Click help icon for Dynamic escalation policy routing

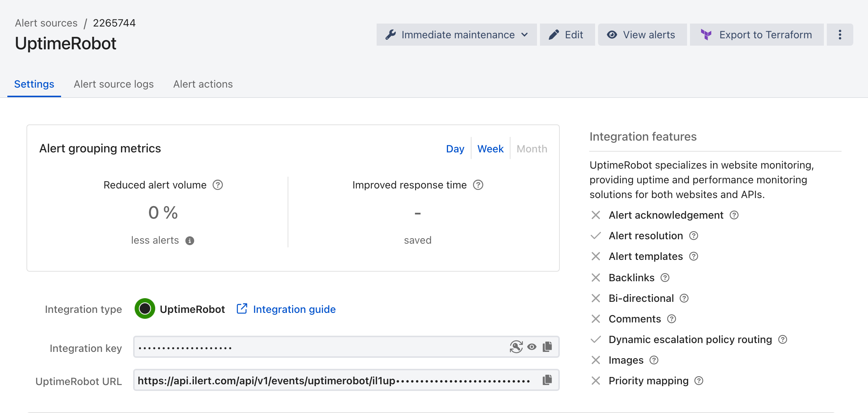783,339
